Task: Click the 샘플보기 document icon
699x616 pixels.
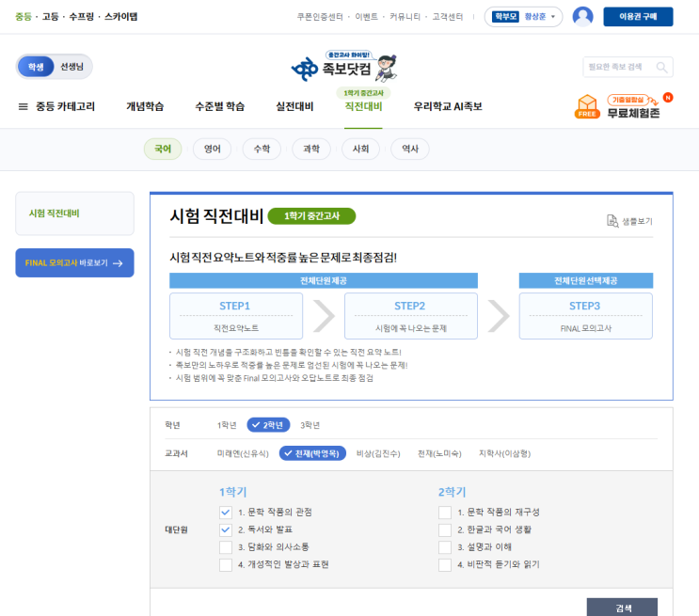Action: click(612, 221)
